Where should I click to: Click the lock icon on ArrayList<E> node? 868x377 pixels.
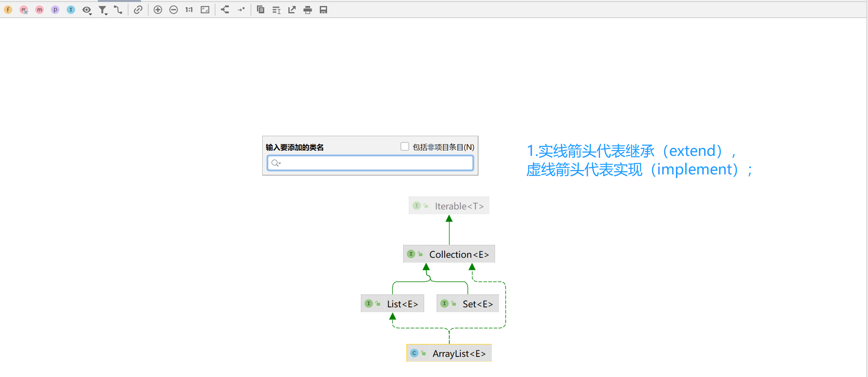tap(423, 353)
